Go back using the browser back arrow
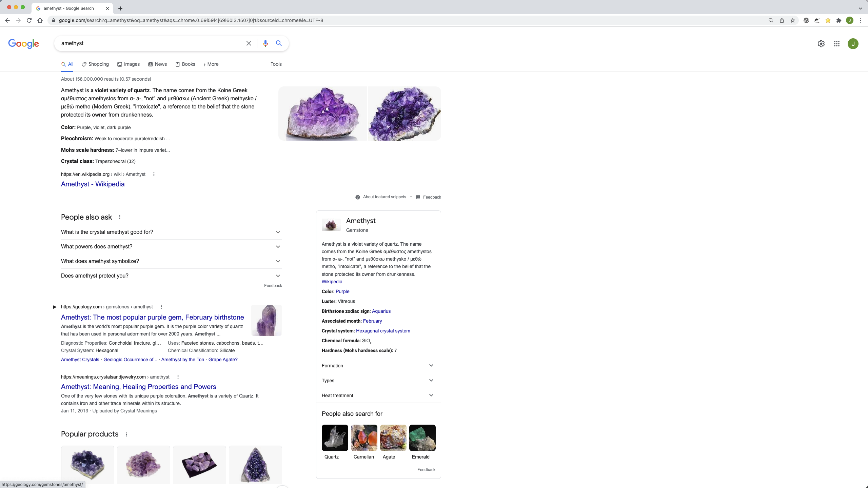Screen dimensions: 868x488 (7, 20)
